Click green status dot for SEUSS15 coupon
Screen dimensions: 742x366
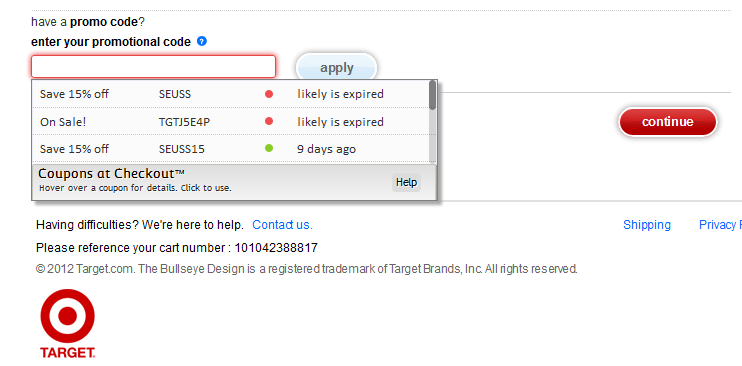pyautogui.click(x=269, y=149)
